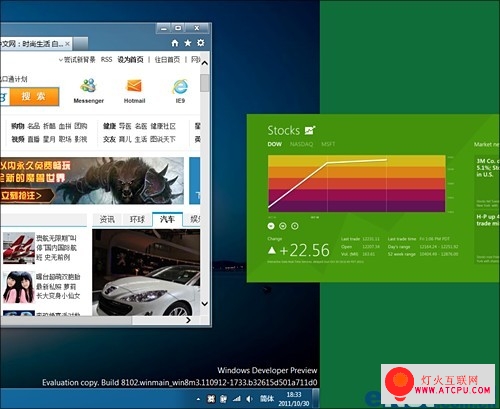The image size is (500, 409).
Task: Select the second chart range circle button
Action: click(283, 226)
